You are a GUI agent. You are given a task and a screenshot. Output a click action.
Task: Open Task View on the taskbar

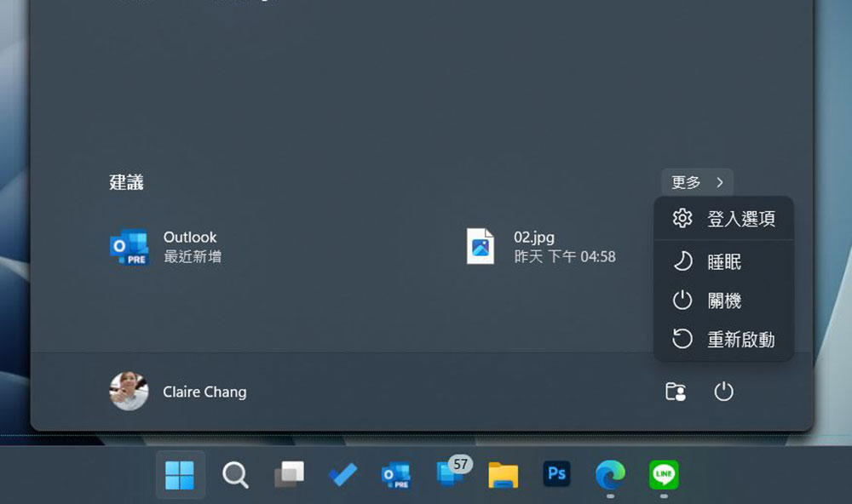[289, 475]
